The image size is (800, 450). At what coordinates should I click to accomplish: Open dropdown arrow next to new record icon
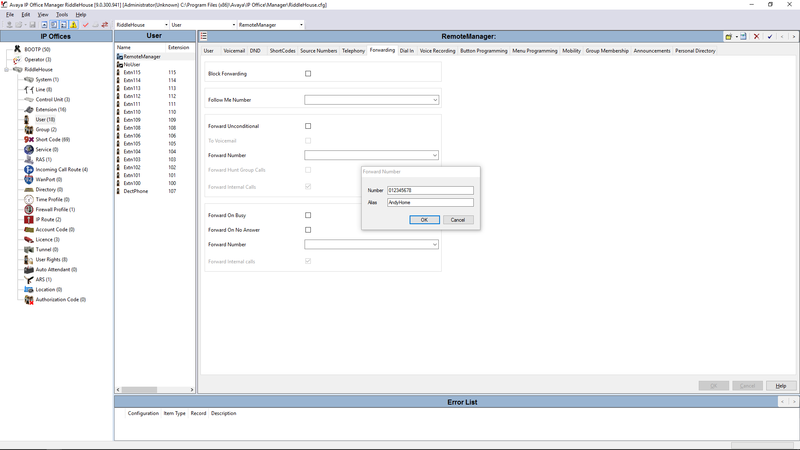click(736, 36)
